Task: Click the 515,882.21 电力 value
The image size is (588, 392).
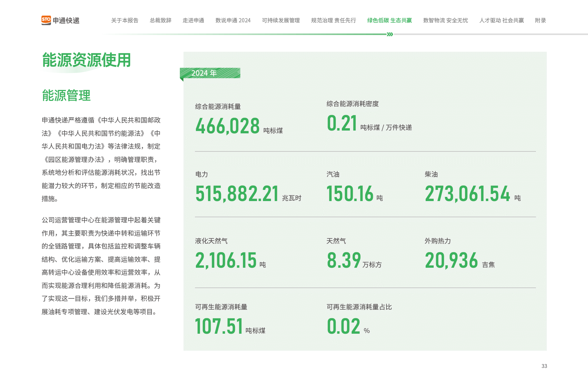Action: [x=237, y=194]
